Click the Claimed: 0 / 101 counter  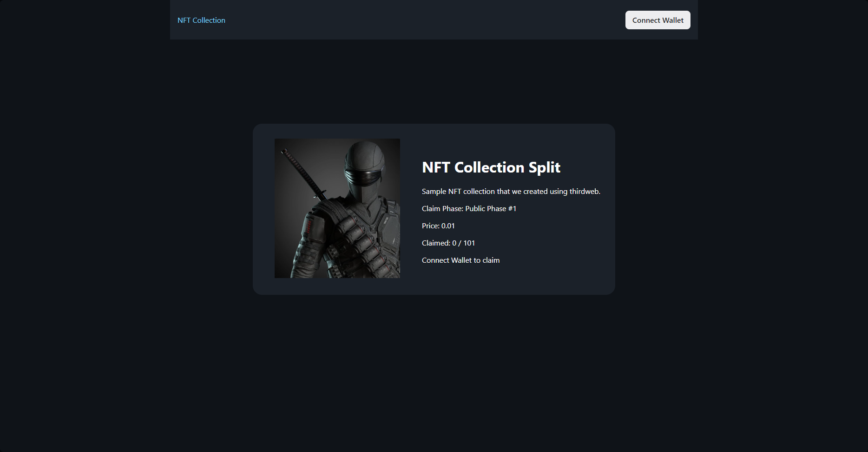pos(448,243)
